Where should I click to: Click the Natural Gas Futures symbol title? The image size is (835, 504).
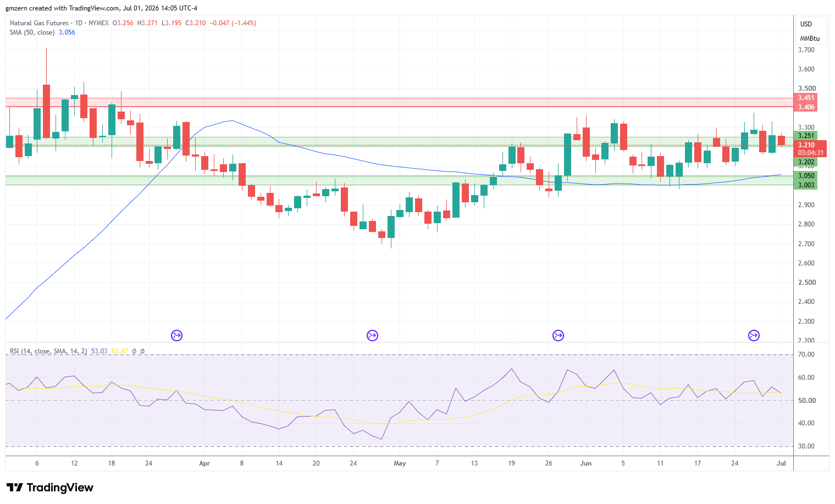click(39, 23)
